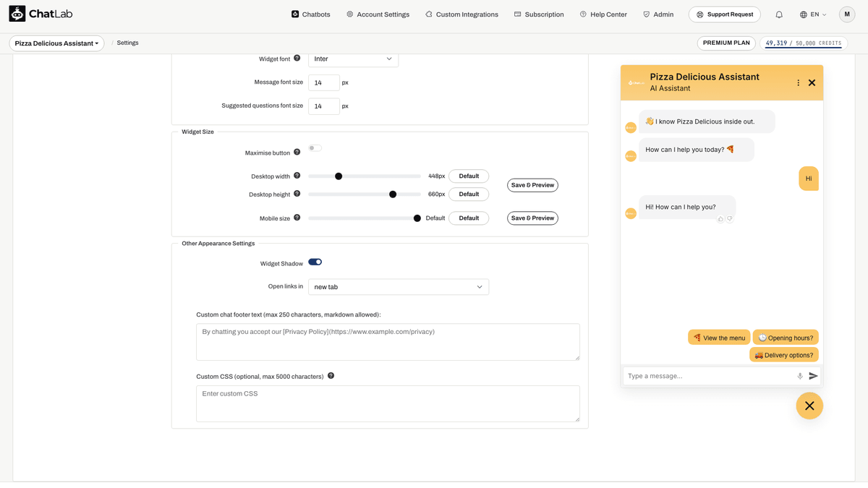
Task: Click the help icon next to Maximise button
Action: (x=297, y=153)
